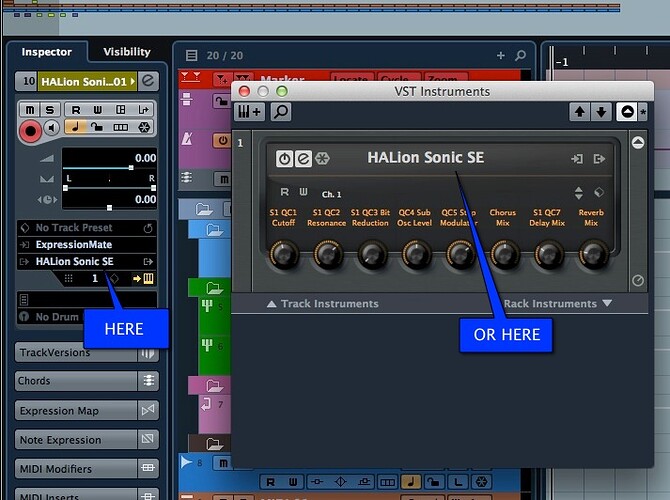Viewport: 670px width, 500px height.
Task: Click the Chorus Mix knob
Action: point(504,254)
